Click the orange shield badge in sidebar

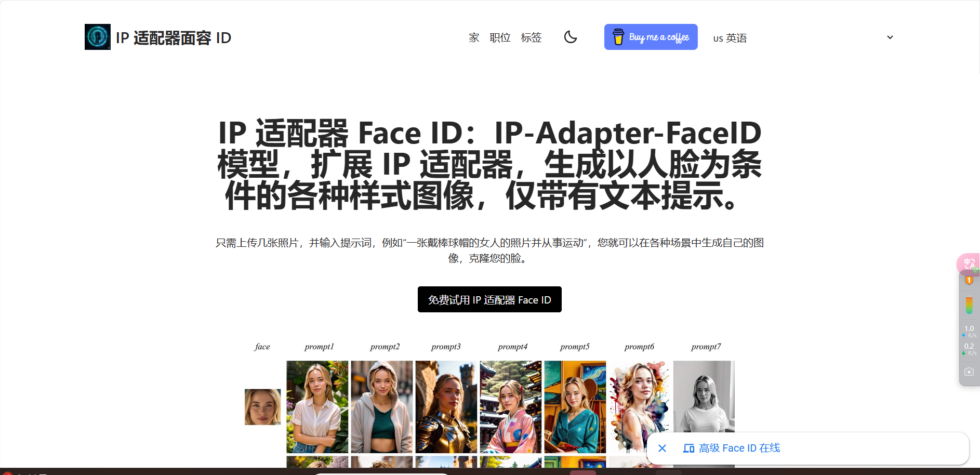969,280
